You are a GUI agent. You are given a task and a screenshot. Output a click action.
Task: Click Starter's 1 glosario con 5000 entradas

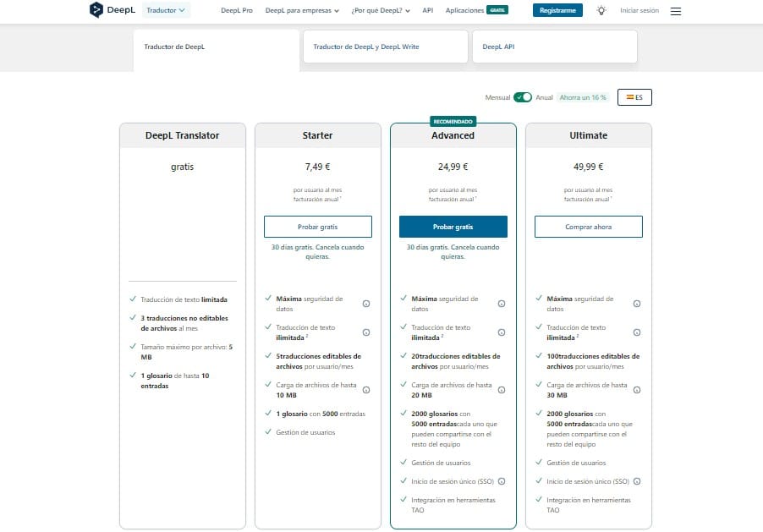pos(321,414)
